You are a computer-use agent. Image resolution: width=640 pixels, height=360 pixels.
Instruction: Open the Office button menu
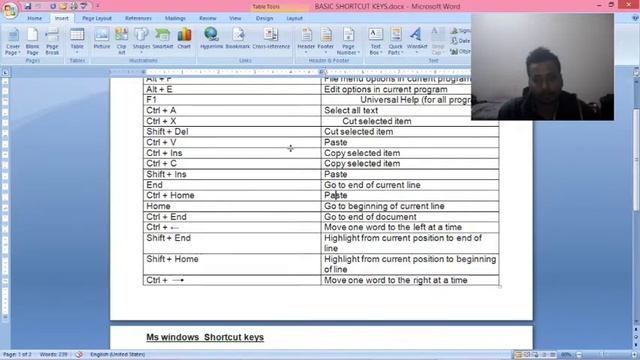(10, 10)
